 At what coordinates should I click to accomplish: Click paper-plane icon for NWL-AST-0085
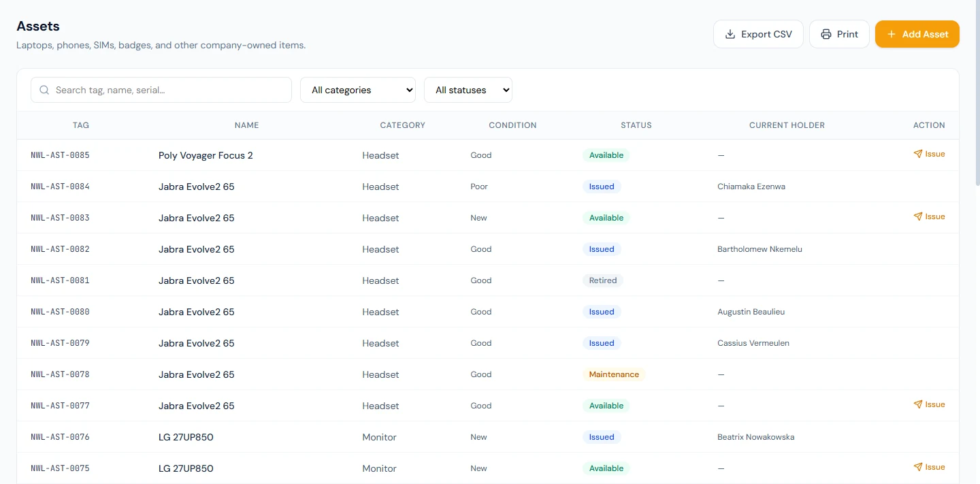pos(918,154)
